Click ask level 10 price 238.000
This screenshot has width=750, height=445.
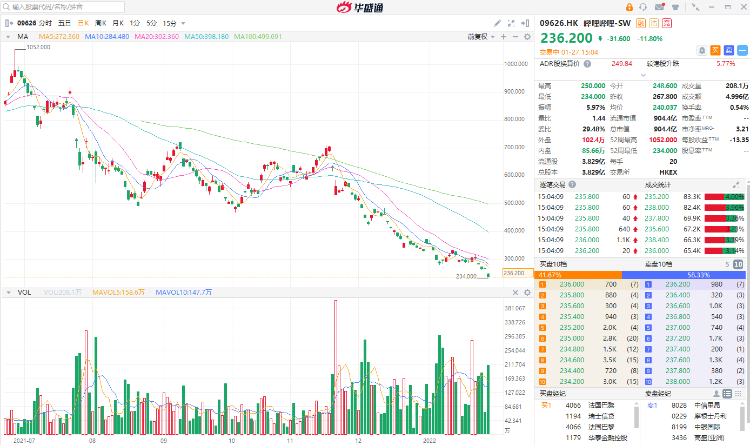tap(678, 382)
